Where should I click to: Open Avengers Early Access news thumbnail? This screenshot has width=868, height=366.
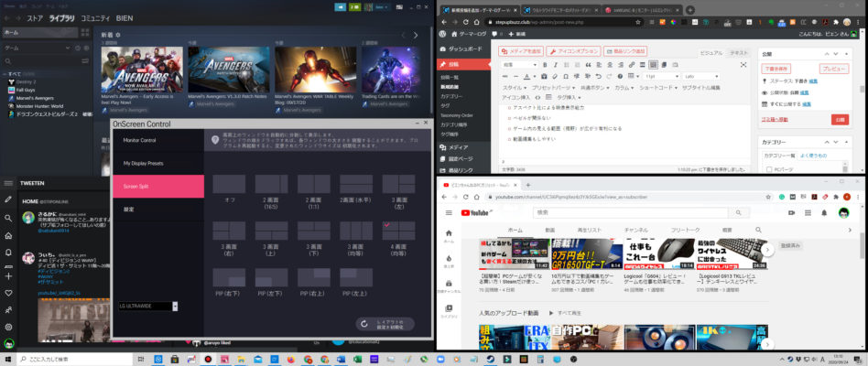click(144, 70)
